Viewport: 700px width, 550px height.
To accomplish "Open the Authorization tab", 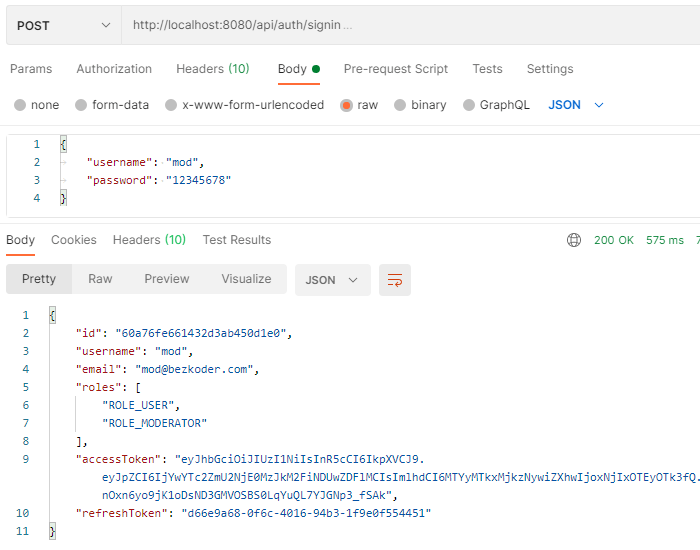I will 114,69.
